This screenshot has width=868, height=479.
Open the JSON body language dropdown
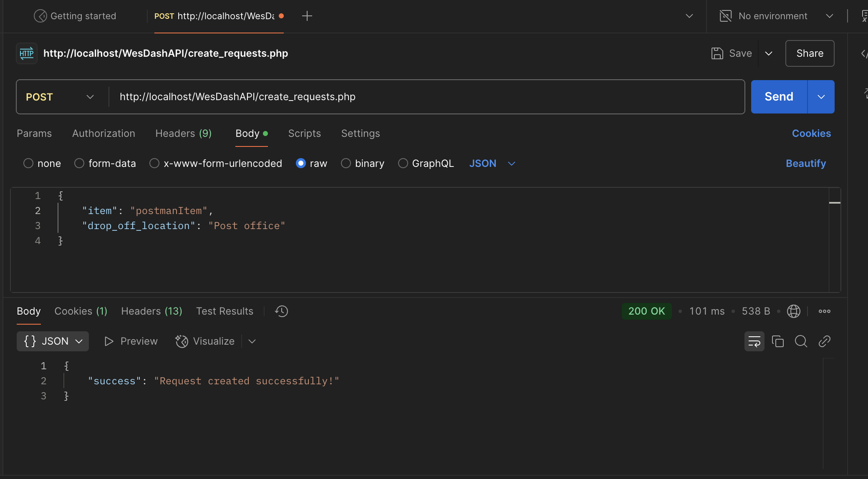(492, 163)
